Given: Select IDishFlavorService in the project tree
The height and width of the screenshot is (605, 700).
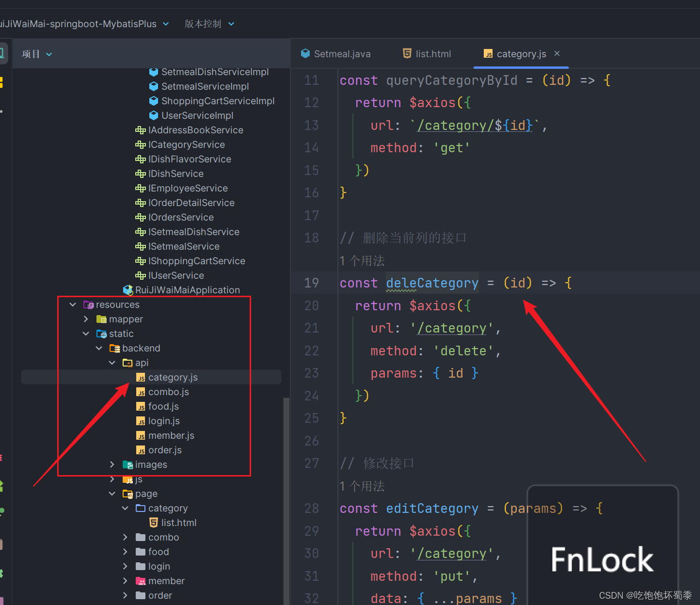Looking at the screenshot, I should tap(190, 159).
